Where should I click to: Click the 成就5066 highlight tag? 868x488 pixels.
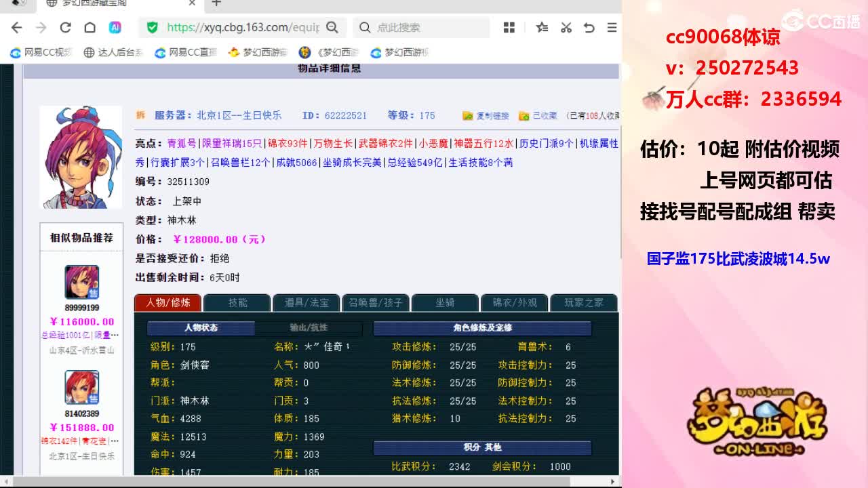[296, 163]
